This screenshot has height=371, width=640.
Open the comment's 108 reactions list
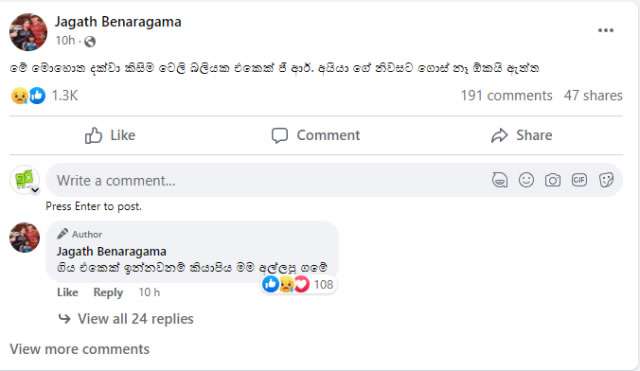point(298,284)
